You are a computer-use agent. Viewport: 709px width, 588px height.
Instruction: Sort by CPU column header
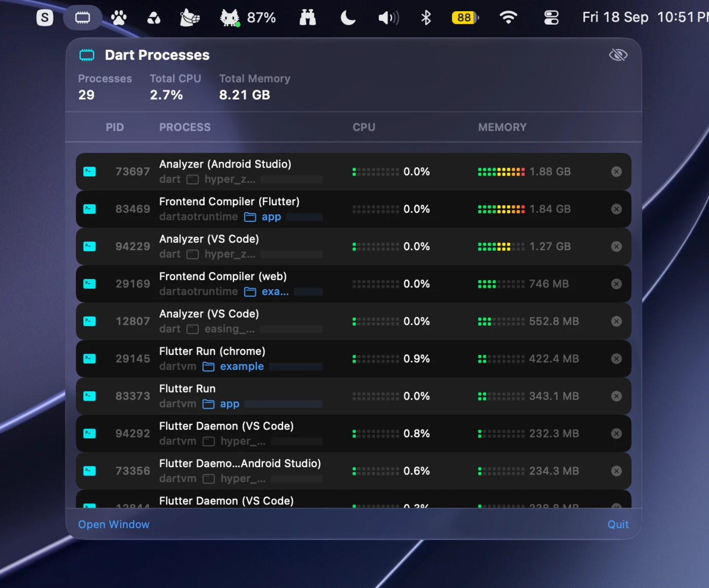pyautogui.click(x=364, y=128)
